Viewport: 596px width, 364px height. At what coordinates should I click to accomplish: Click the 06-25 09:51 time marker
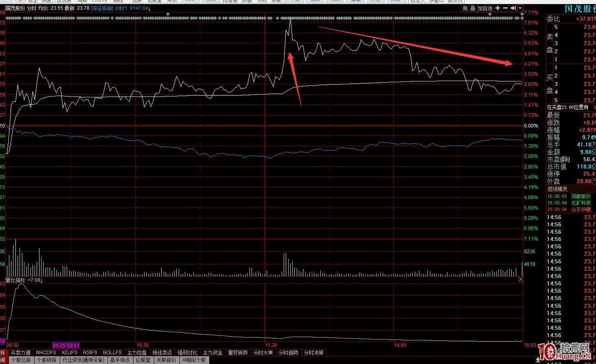point(66,345)
